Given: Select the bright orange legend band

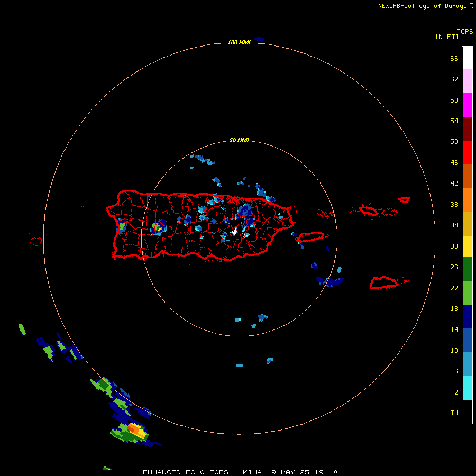Looking at the screenshot, I should [467, 200].
